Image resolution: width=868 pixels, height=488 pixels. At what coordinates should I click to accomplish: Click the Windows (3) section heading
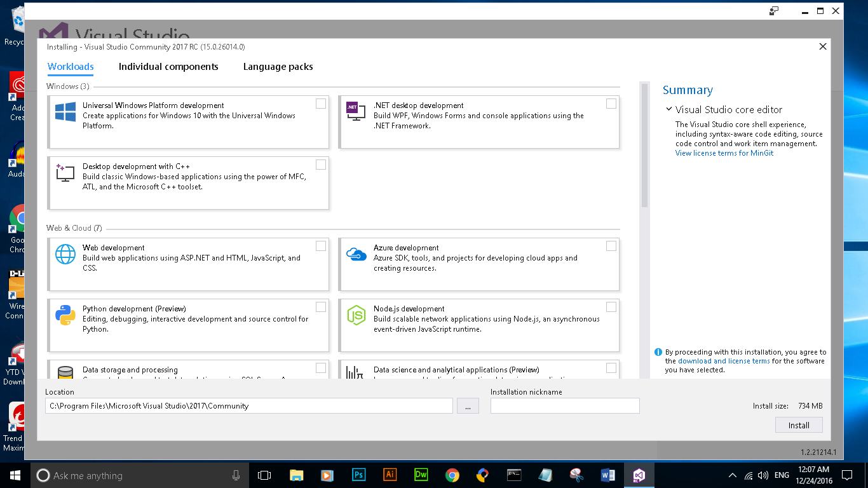pyautogui.click(x=68, y=86)
